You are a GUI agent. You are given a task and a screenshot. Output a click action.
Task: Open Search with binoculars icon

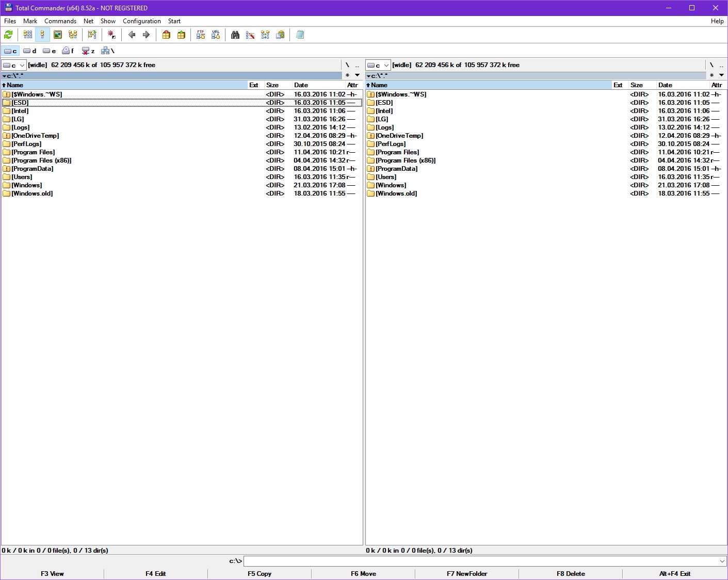point(235,35)
